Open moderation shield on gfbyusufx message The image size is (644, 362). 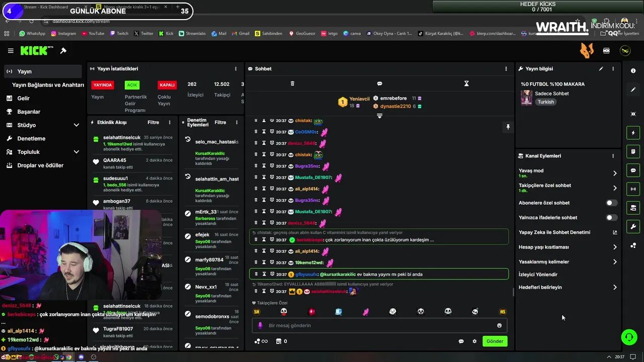point(272,274)
